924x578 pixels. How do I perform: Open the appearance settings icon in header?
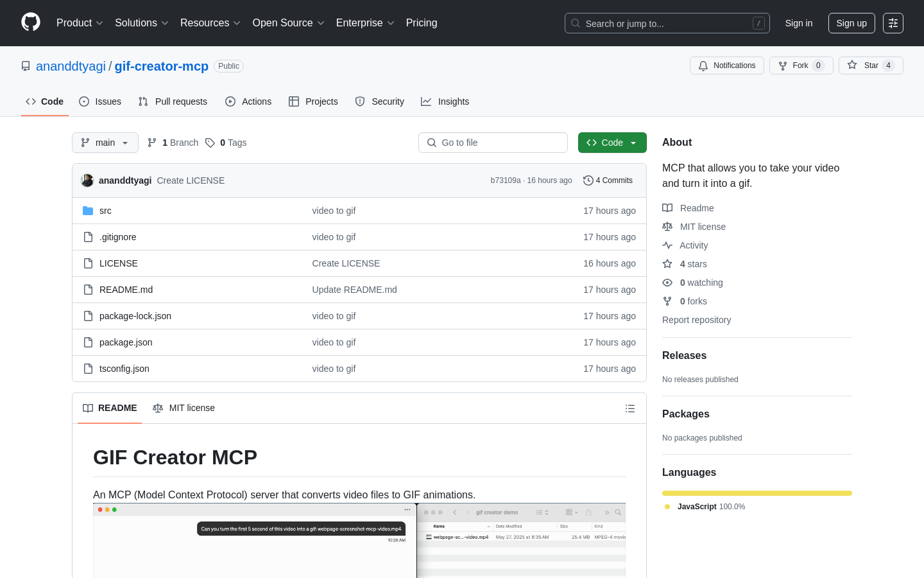(893, 23)
